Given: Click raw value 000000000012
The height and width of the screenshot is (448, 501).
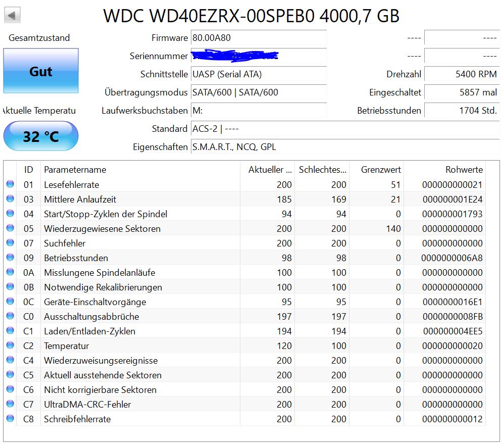Looking at the screenshot, I should (453, 419).
